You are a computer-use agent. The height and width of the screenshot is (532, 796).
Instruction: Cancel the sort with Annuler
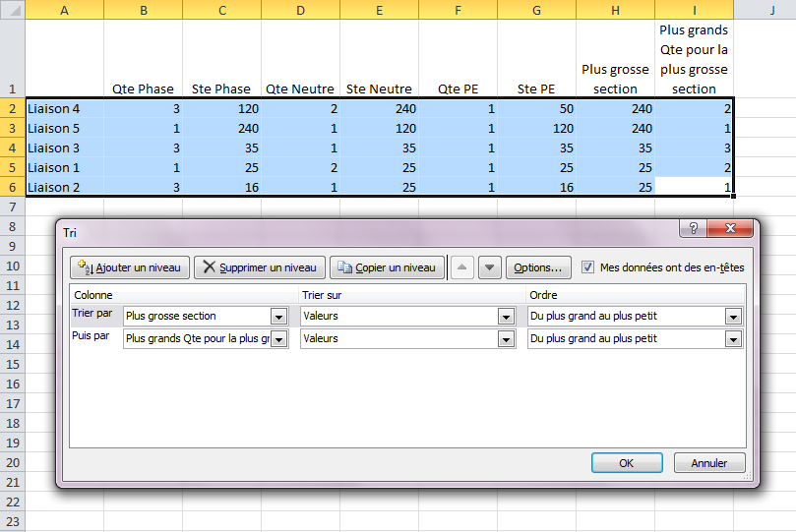pos(708,463)
